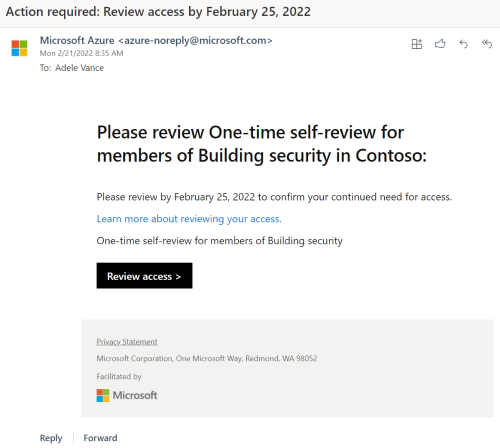This screenshot has height=448, width=500.
Task: Click the line One-time self-review for members of Building security
Action: [x=220, y=241]
